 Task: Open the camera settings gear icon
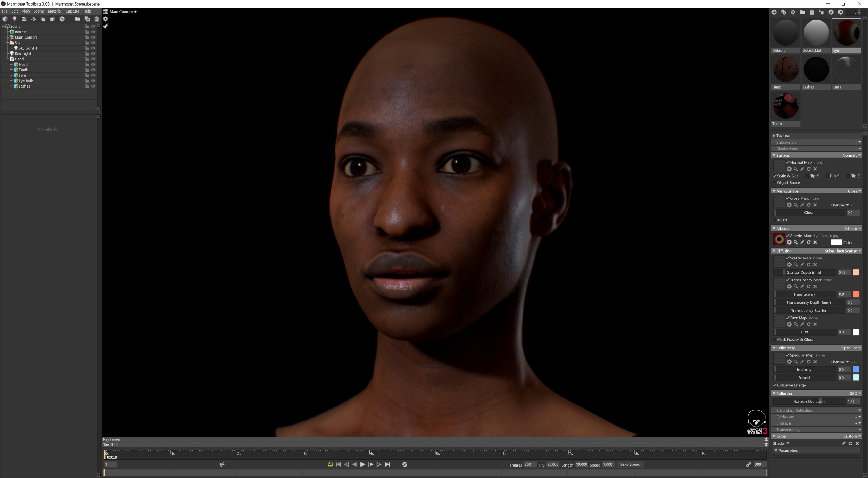tap(106, 19)
